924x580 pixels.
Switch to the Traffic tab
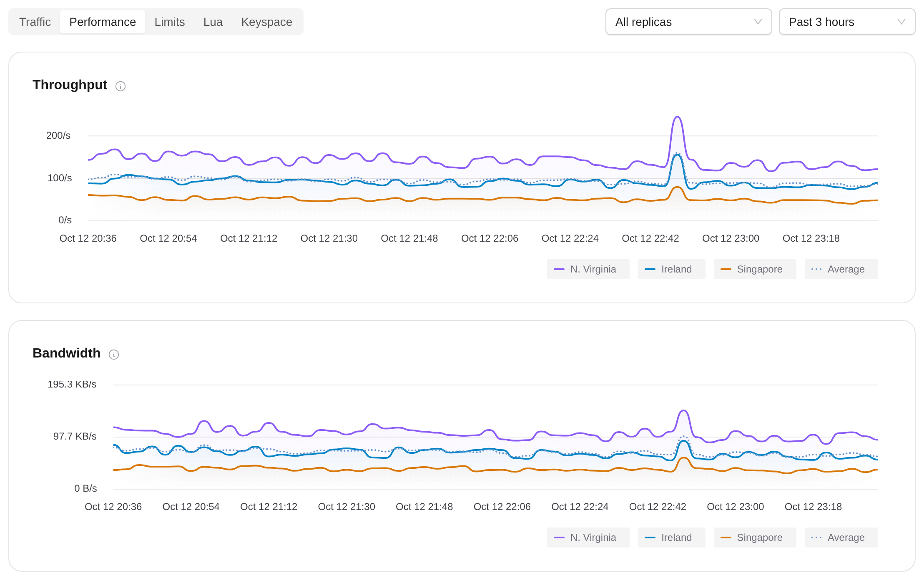(x=35, y=22)
